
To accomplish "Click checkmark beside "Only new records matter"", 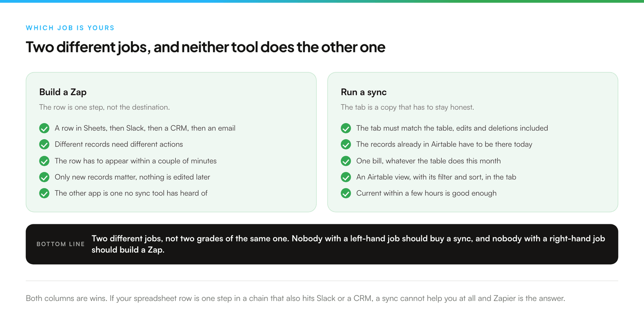I will (x=44, y=177).
